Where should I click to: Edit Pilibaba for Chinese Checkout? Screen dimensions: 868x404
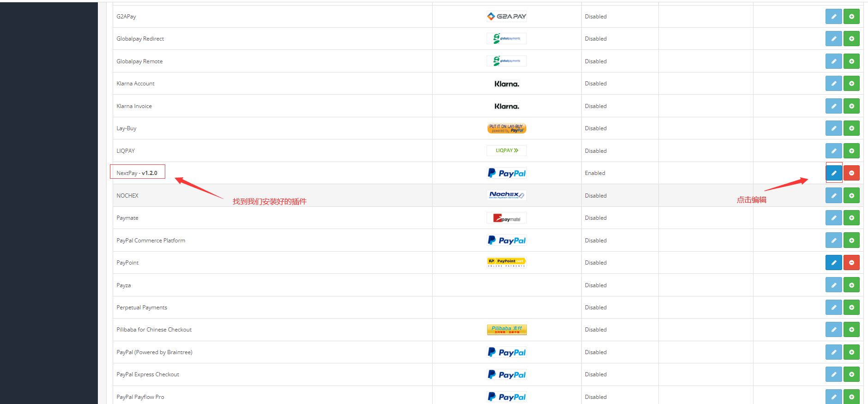point(833,330)
